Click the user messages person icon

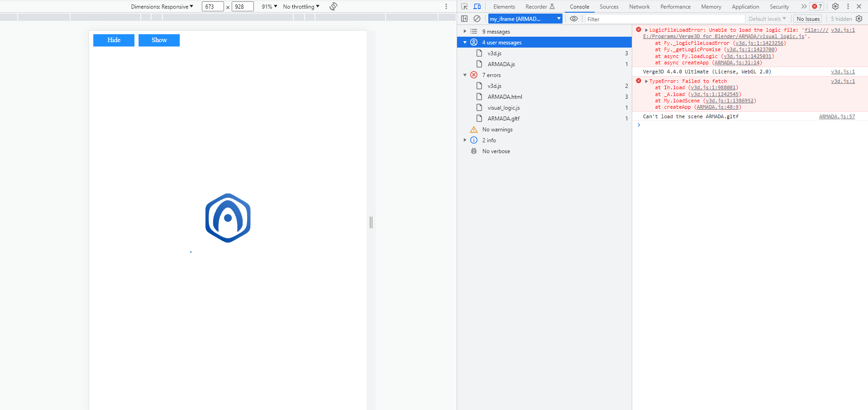474,42
